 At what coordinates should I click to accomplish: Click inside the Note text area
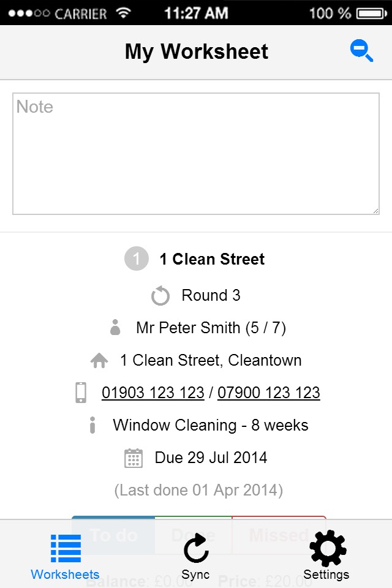click(x=196, y=153)
